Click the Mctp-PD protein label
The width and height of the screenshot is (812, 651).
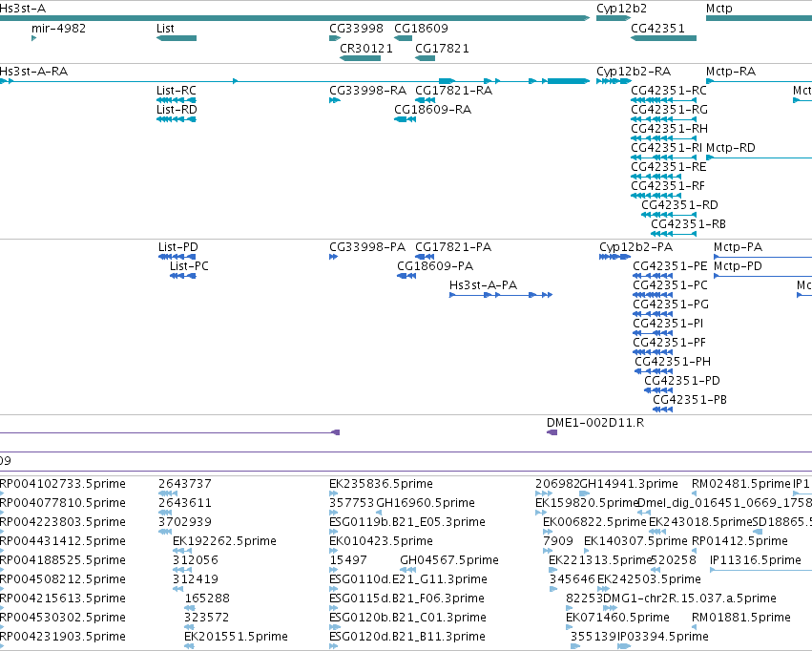(x=738, y=266)
